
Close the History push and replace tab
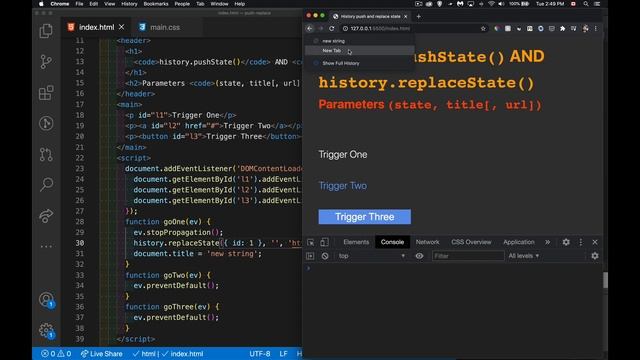(x=405, y=16)
